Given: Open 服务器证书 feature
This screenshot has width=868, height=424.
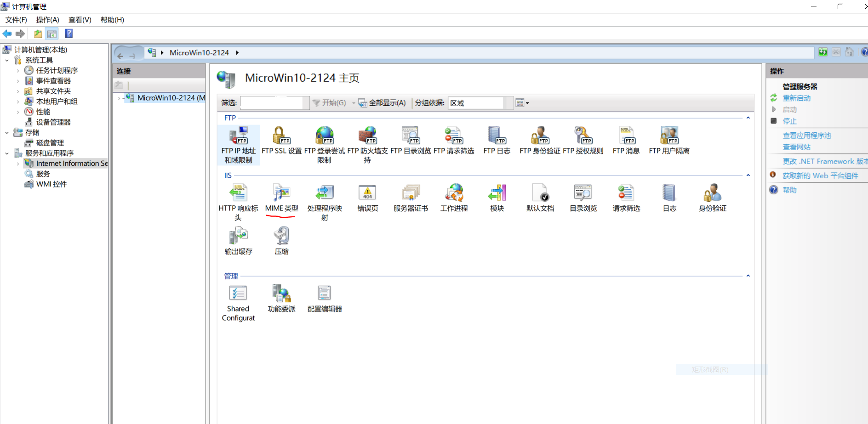Looking at the screenshot, I should [411, 198].
